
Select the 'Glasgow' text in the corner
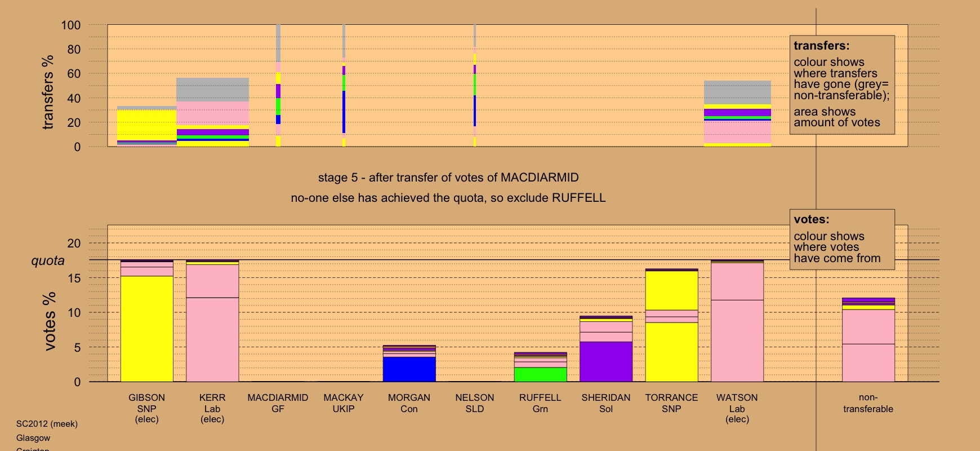tap(33, 438)
